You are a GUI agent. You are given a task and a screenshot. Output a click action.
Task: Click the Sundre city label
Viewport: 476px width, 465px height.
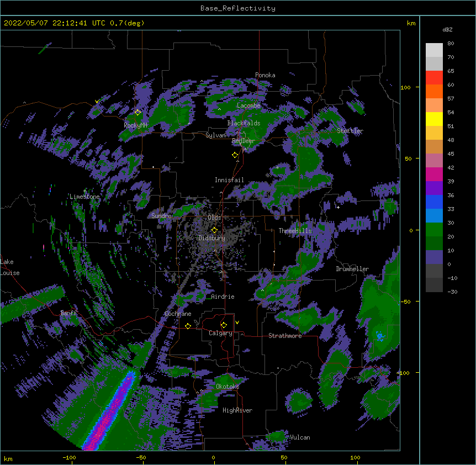coord(161,216)
